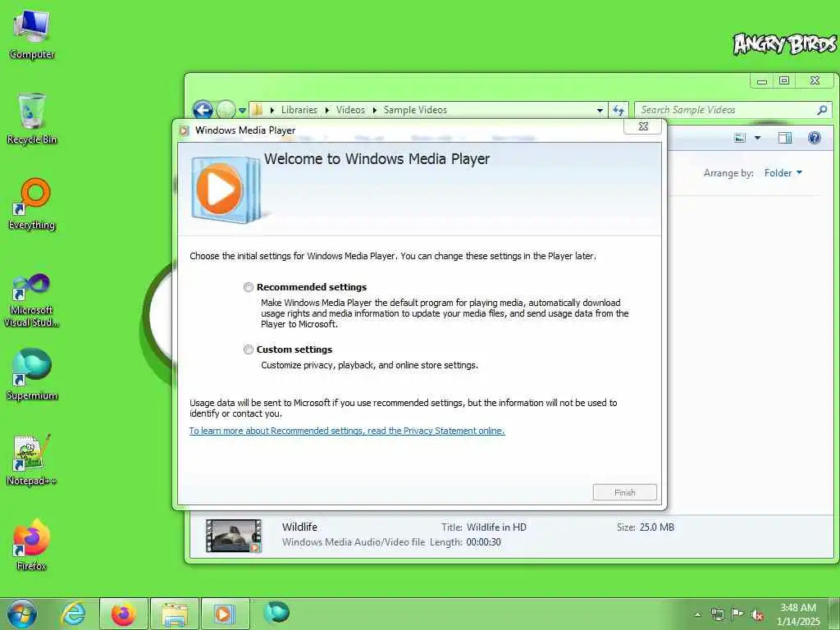Screen dimensions: 840x630
Task: Show hidden system tray icons
Action: pos(697,615)
